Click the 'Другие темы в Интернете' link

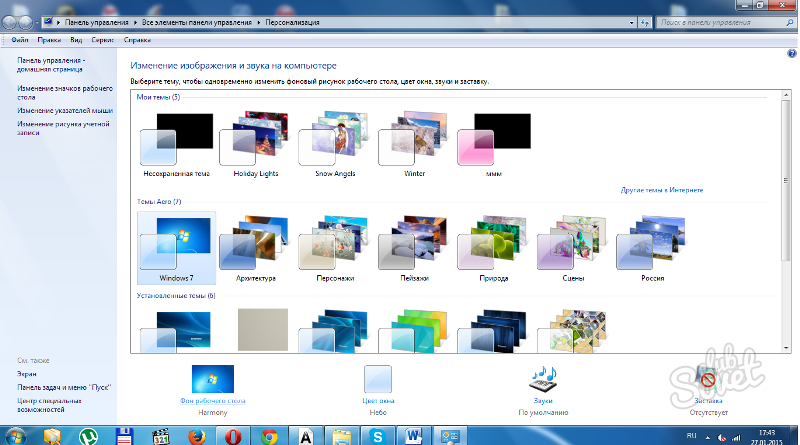tap(662, 189)
